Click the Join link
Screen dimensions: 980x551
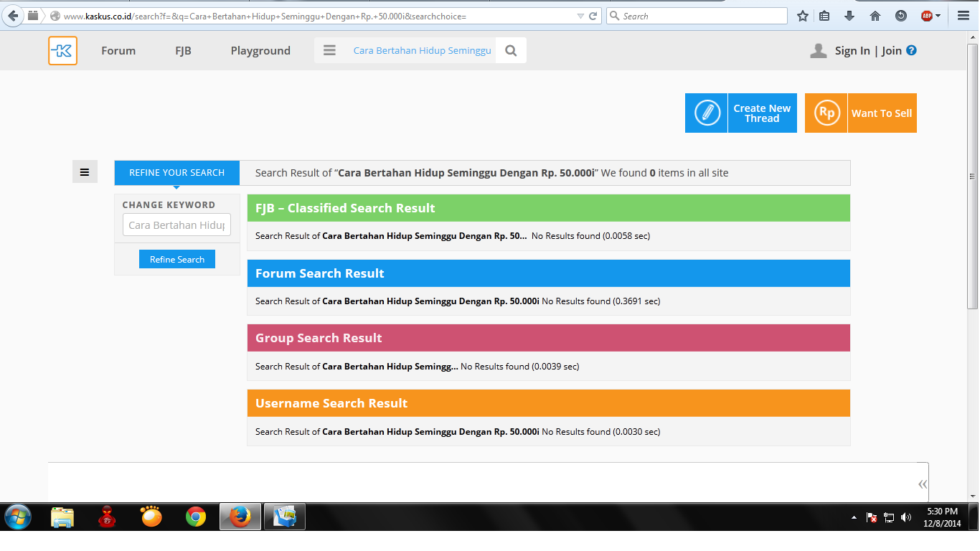coord(892,50)
